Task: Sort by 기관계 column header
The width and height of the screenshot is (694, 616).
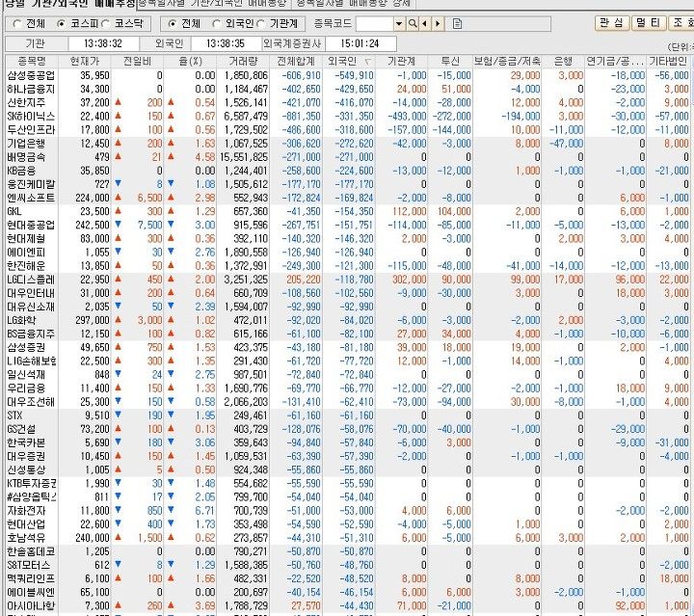Action: (401, 61)
